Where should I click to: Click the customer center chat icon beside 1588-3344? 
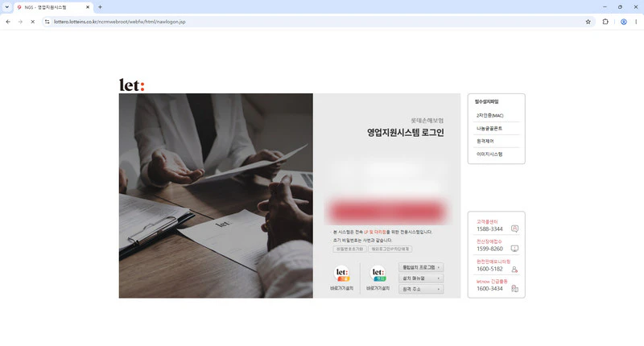[514, 229]
